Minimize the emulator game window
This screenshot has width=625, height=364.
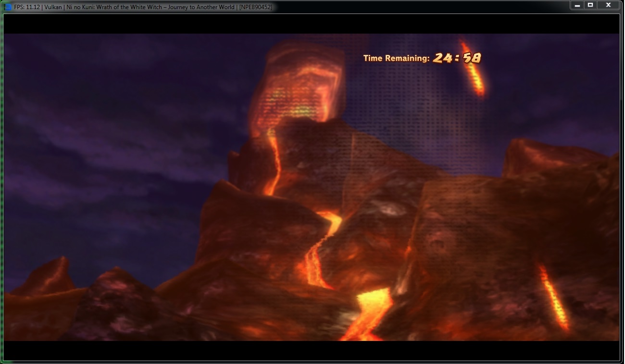click(x=577, y=5)
